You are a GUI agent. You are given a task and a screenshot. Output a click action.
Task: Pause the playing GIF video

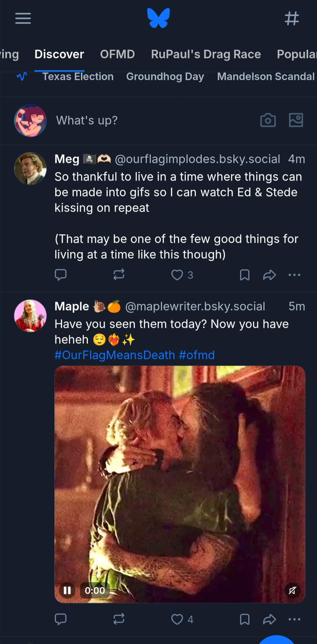click(67, 590)
